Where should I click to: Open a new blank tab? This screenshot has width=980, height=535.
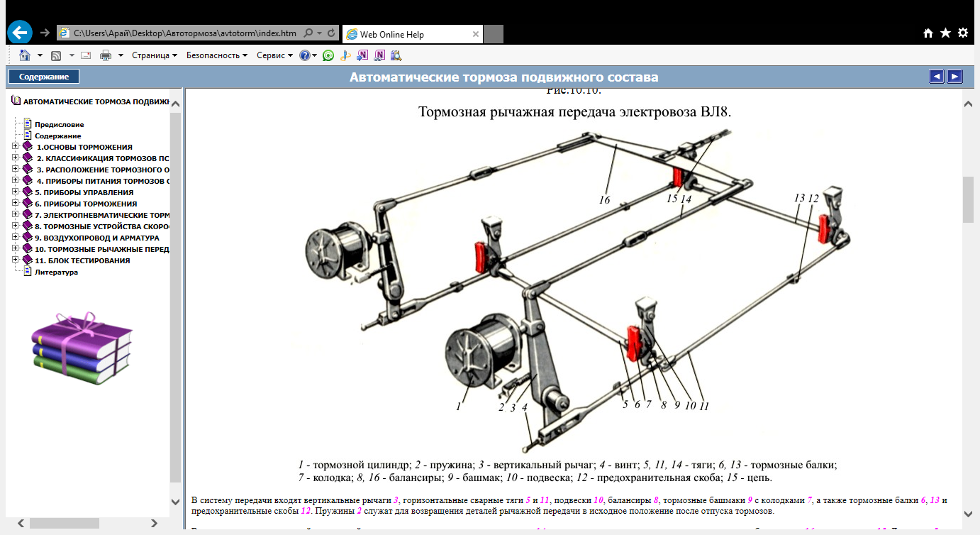pyautogui.click(x=494, y=33)
